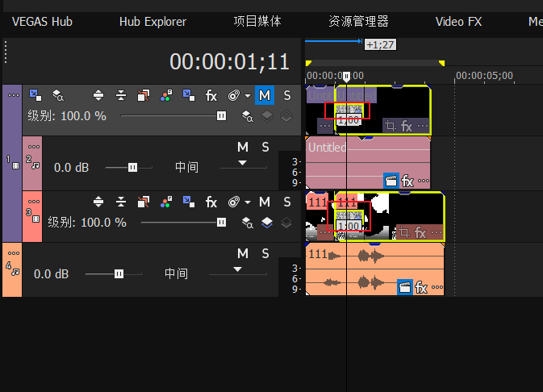Open track 2 automation dropdown arrow

click(242, 162)
